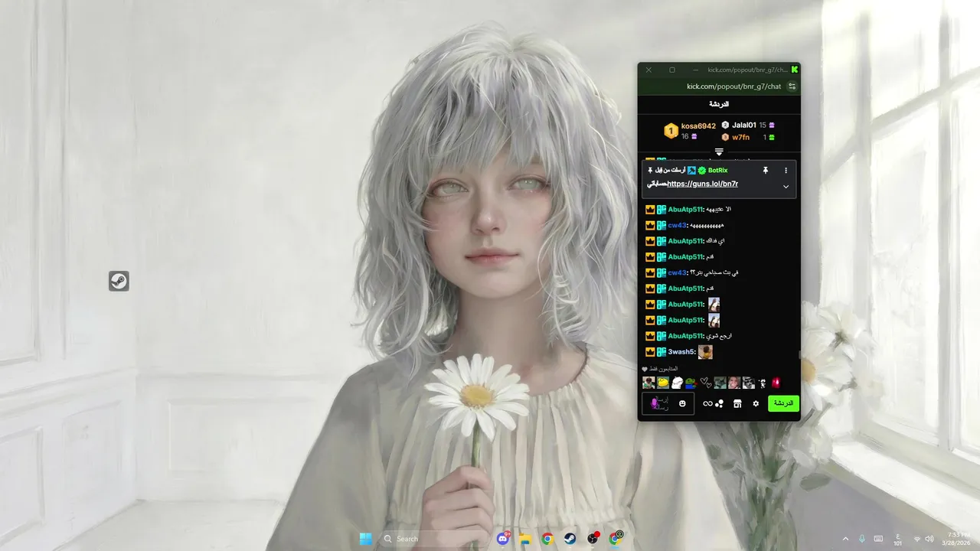Open the volume speaker icon
This screenshot has width=980, height=551.
[x=929, y=539]
